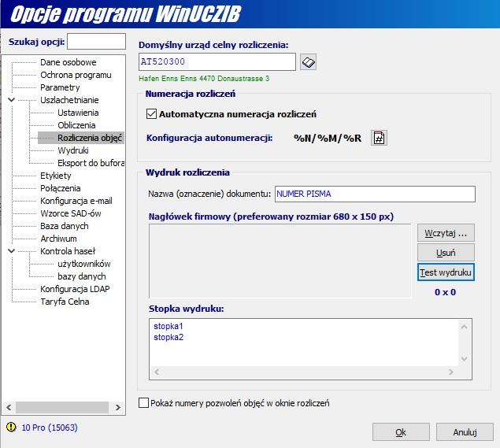This screenshot has width=500, height=448.
Task: Open Konfiguracja LDAP options
Action: pyautogui.click(x=75, y=289)
